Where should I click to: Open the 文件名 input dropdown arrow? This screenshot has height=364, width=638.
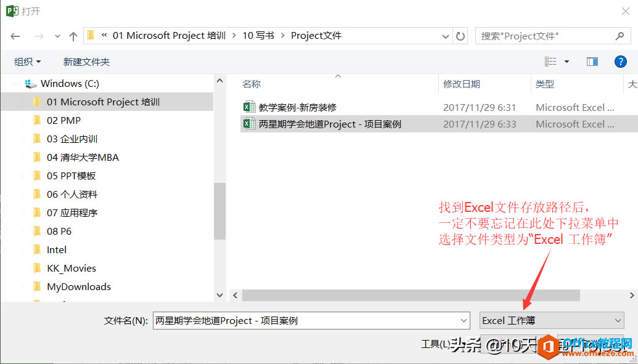pyautogui.click(x=464, y=320)
